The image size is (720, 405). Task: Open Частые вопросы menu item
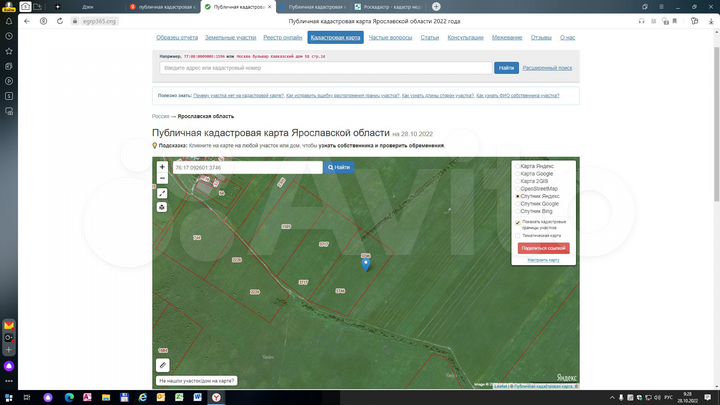click(390, 38)
